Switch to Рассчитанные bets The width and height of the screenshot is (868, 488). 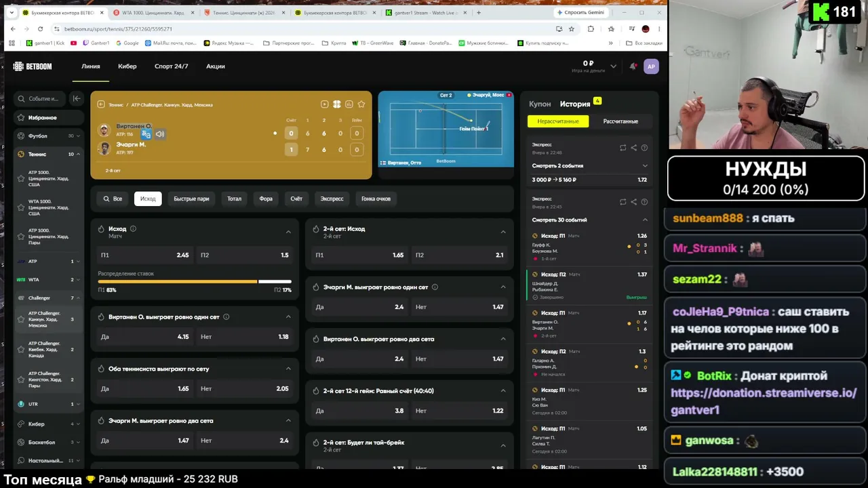click(620, 121)
